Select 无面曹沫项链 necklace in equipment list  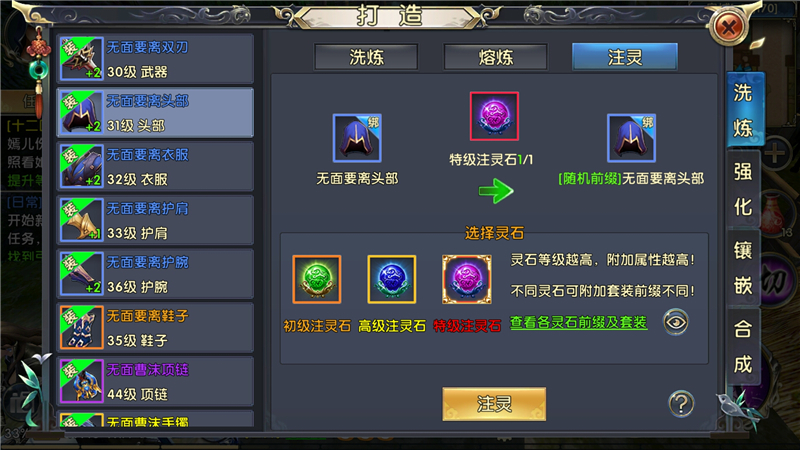point(155,381)
